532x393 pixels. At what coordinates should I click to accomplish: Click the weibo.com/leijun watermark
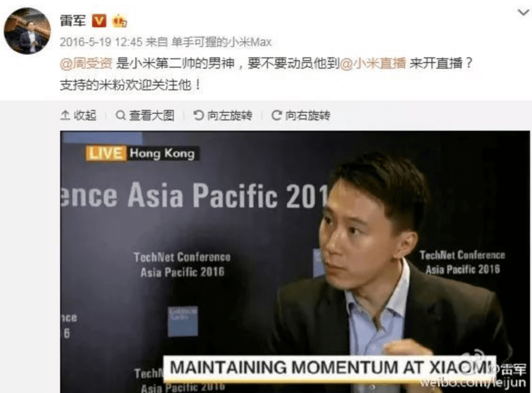point(473,383)
